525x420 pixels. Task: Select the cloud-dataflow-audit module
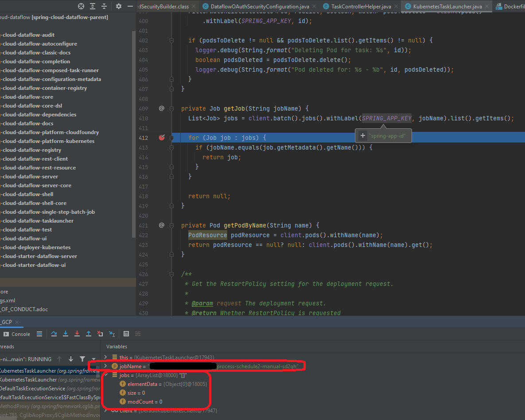point(28,35)
